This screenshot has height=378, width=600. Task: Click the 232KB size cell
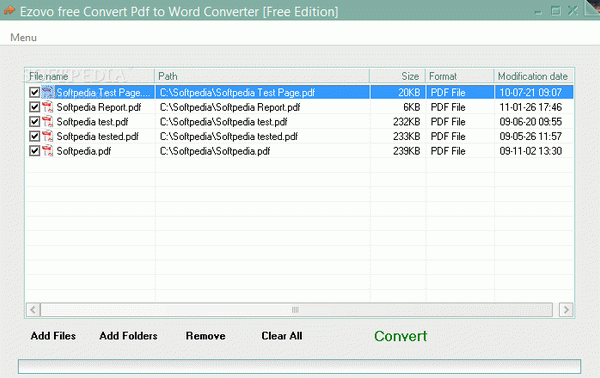pos(406,122)
